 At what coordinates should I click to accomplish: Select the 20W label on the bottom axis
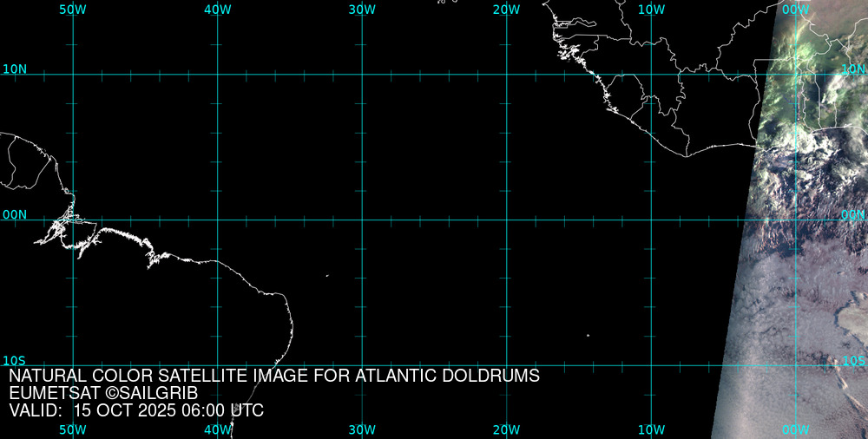(506, 429)
